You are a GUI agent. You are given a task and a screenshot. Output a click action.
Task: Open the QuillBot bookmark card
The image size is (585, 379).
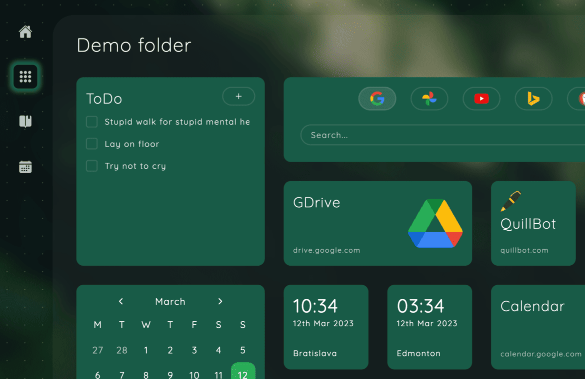click(x=534, y=223)
